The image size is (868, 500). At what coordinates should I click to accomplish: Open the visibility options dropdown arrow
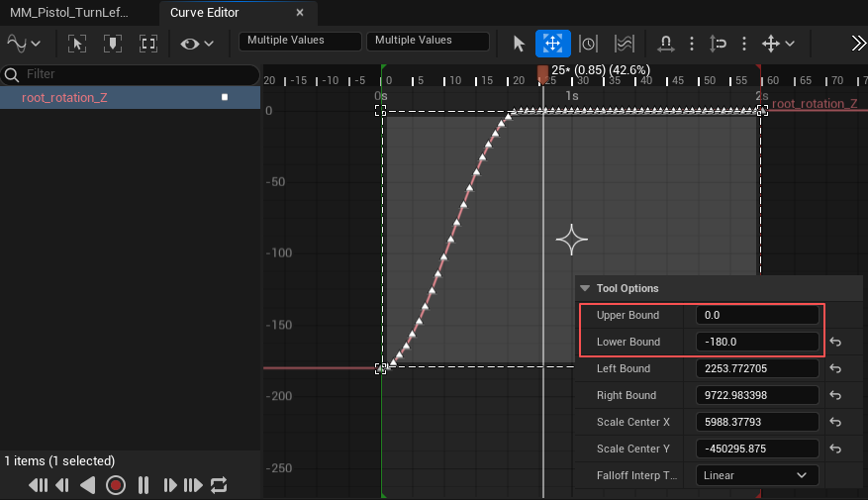pos(209,44)
